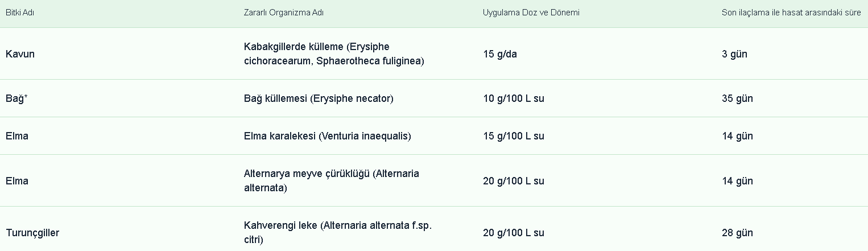Select the "Bağ küllemesi (Erysiphe necator)" cell

[319, 98]
